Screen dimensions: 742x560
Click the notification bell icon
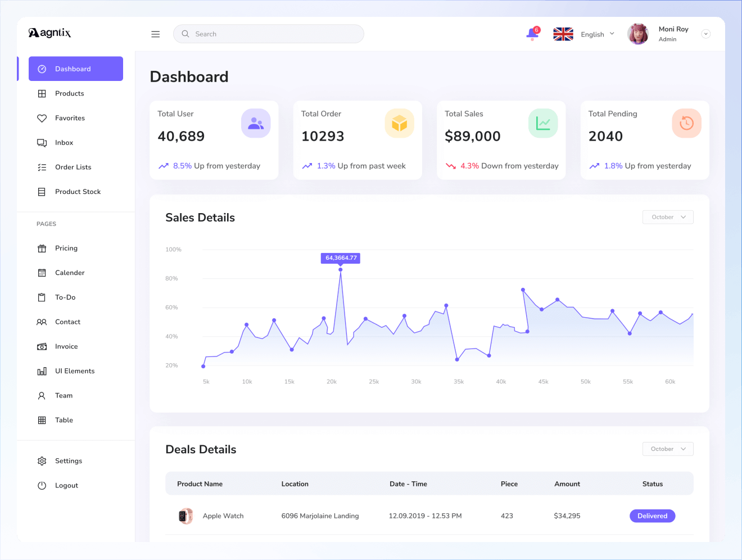532,34
